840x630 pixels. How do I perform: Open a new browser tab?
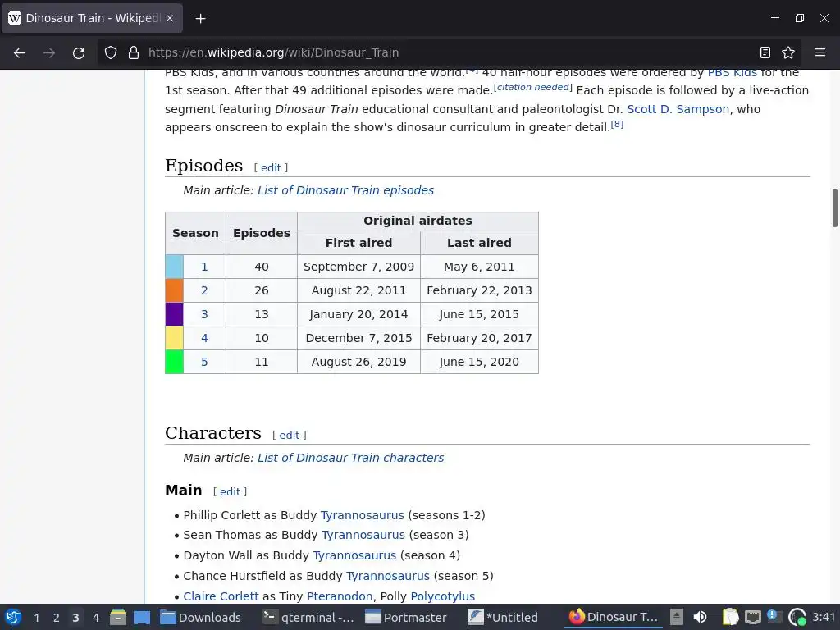click(200, 18)
